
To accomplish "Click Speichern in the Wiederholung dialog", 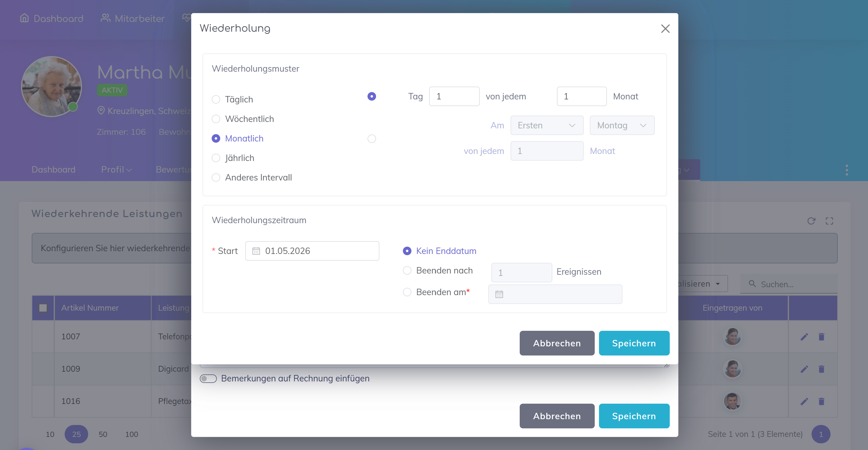I will (634, 343).
